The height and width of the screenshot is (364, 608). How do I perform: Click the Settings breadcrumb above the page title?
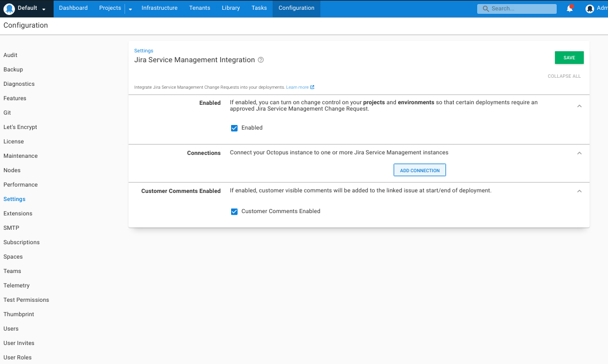(x=143, y=50)
